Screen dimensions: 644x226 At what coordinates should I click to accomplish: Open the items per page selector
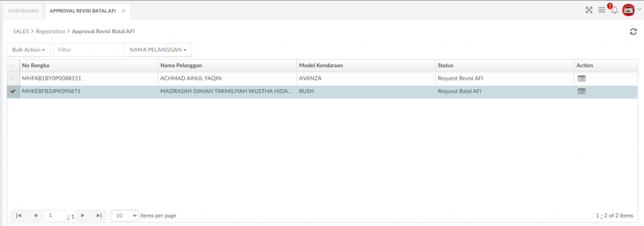pyautogui.click(x=125, y=215)
